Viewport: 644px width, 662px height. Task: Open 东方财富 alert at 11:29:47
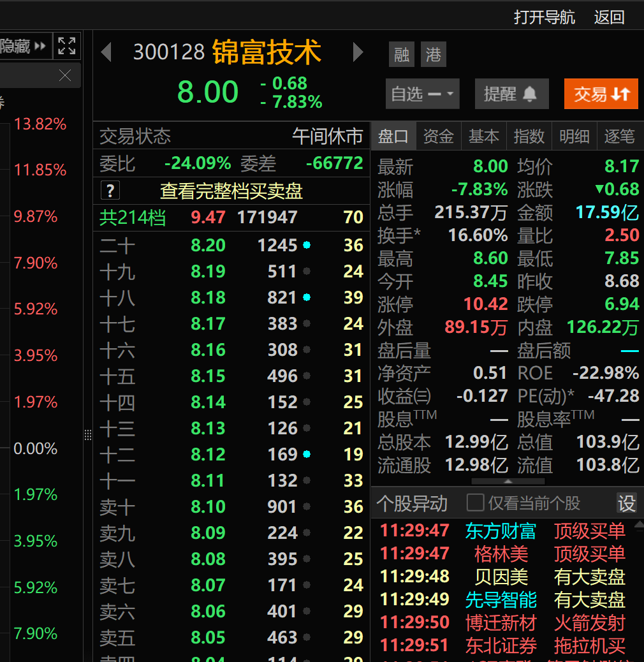coord(501,531)
